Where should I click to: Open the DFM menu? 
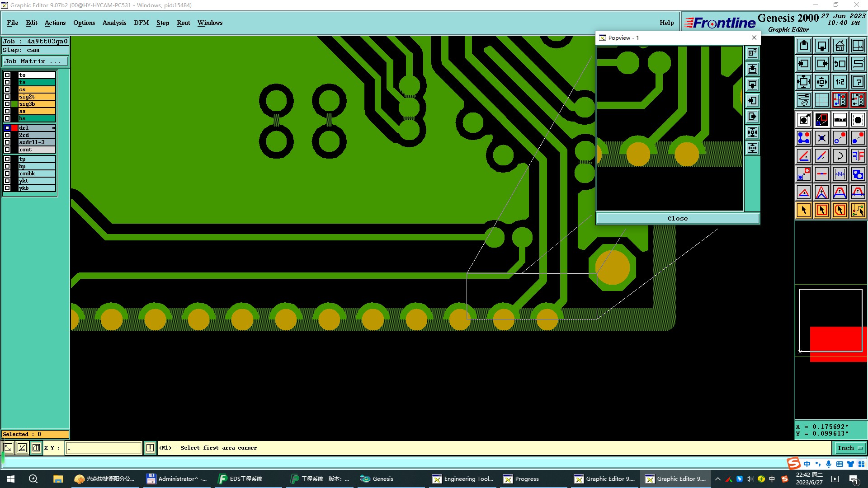[141, 23]
